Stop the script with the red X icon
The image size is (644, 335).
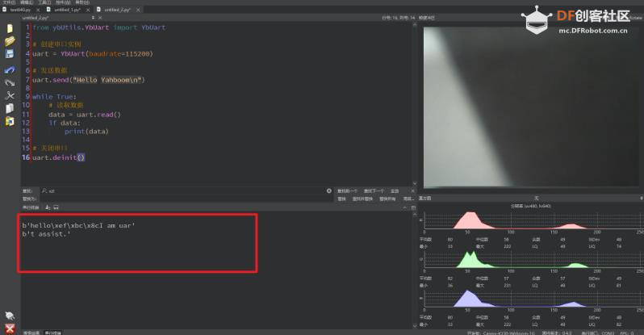tap(9, 327)
